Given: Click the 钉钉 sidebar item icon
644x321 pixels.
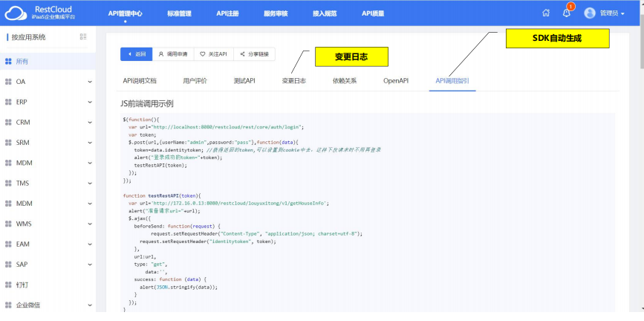Looking at the screenshot, I should [x=8, y=285].
